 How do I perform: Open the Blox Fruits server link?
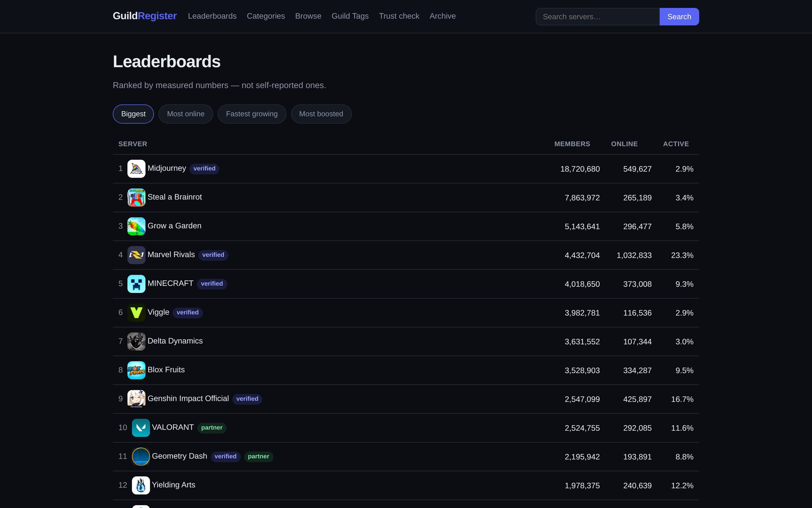tap(166, 370)
